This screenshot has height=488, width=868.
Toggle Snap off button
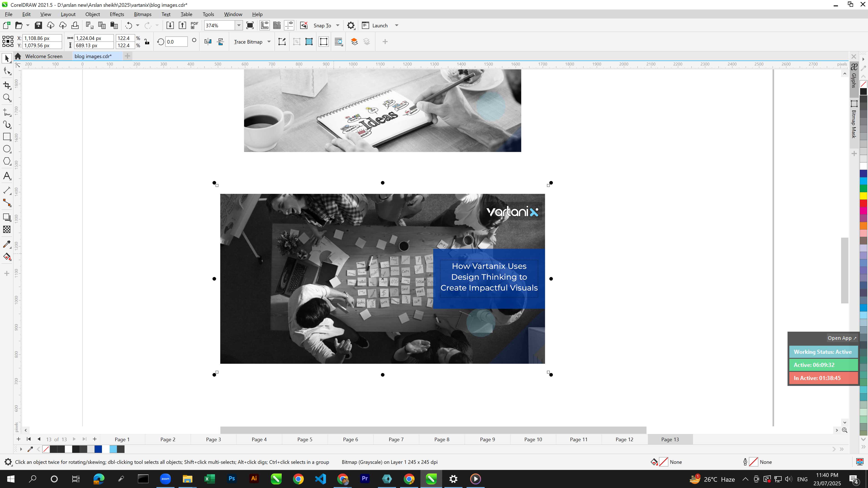point(304,25)
